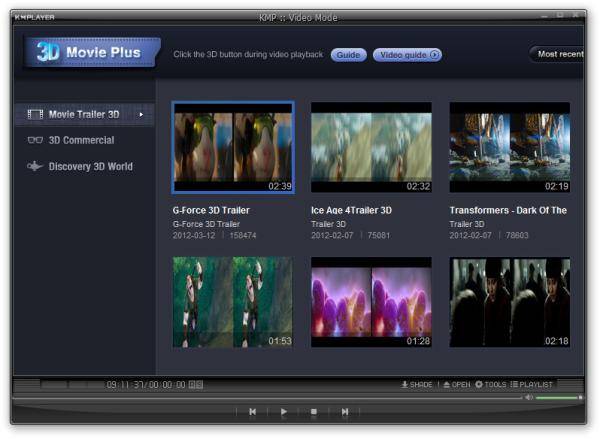
Task: Click the small toggle icons after the time display
Action: pyautogui.click(x=196, y=385)
